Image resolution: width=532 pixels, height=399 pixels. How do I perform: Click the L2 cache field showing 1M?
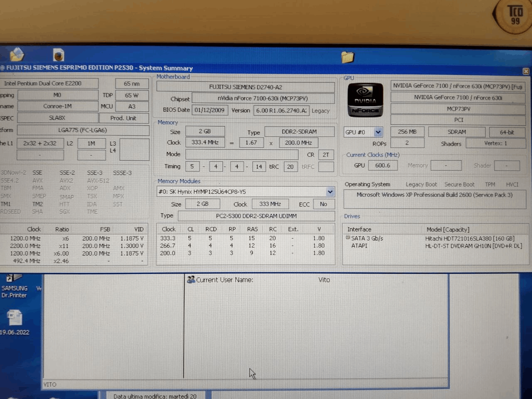pyautogui.click(x=91, y=143)
